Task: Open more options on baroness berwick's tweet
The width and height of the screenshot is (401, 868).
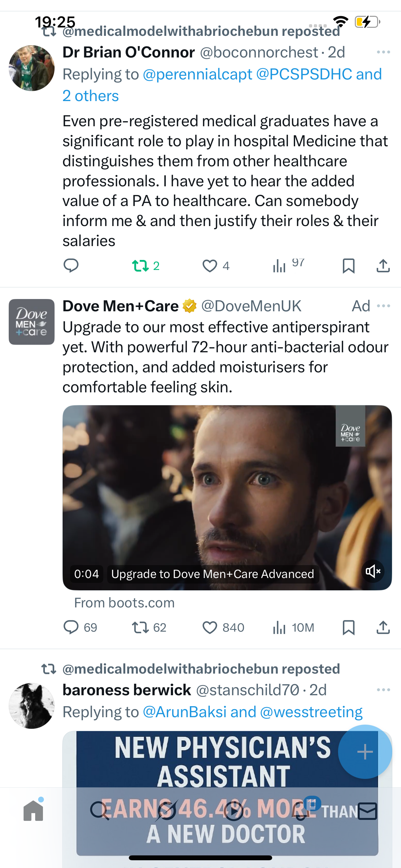Action: point(384,690)
